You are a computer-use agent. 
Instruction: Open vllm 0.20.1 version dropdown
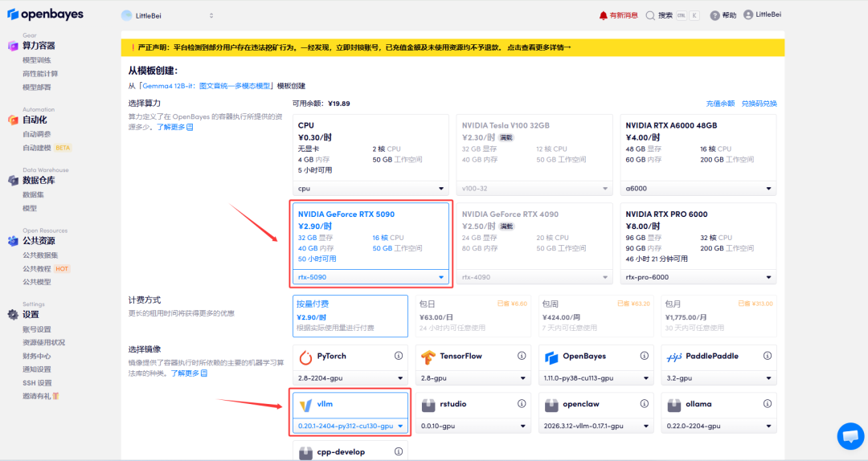click(x=350, y=426)
